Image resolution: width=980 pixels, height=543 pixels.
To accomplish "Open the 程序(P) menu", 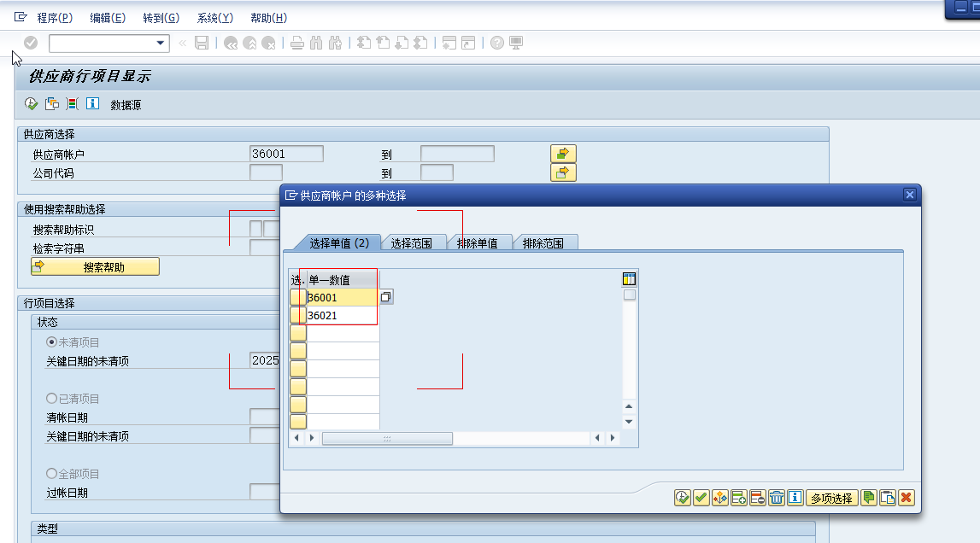I will point(55,18).
